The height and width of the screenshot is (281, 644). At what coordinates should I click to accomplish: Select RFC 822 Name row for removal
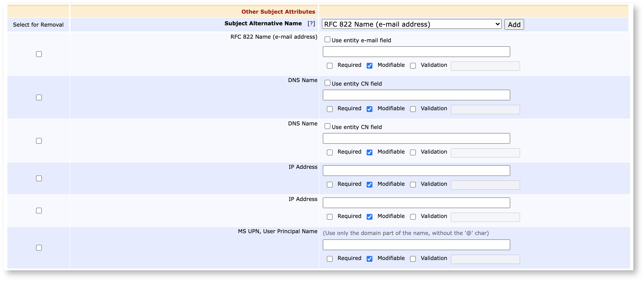pos(39,54)
